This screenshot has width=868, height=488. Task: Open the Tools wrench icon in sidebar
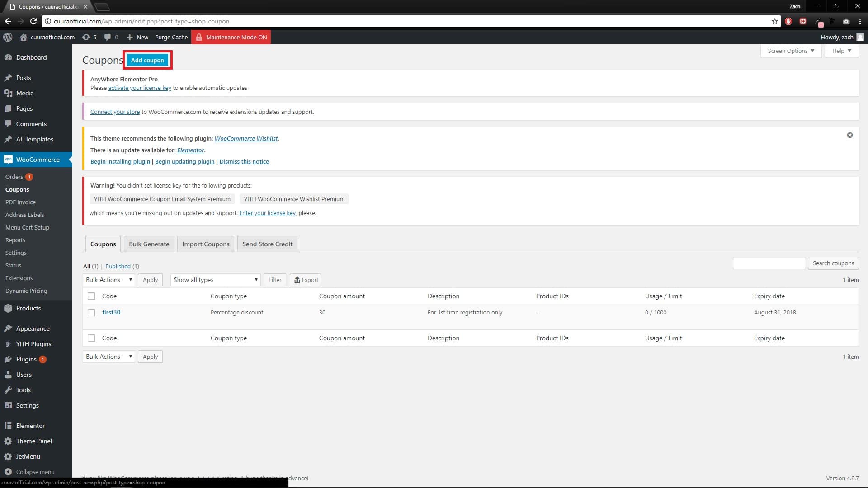8,390
